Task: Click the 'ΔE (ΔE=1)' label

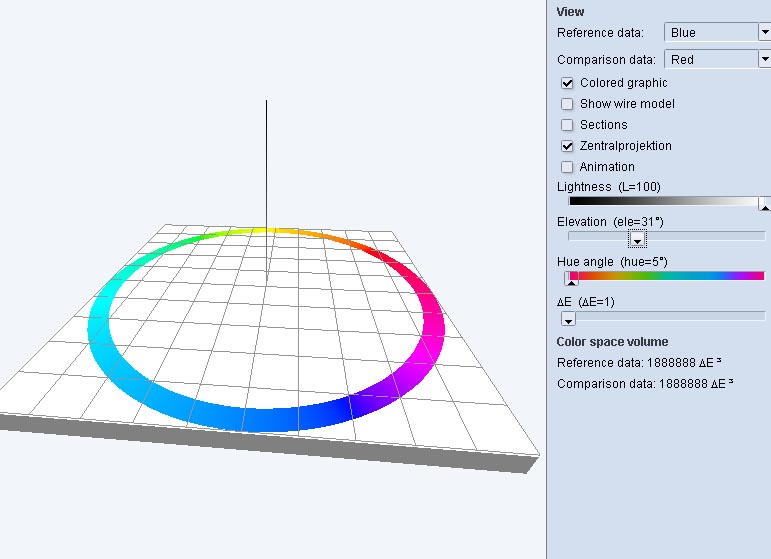Action: coord(586,302)
